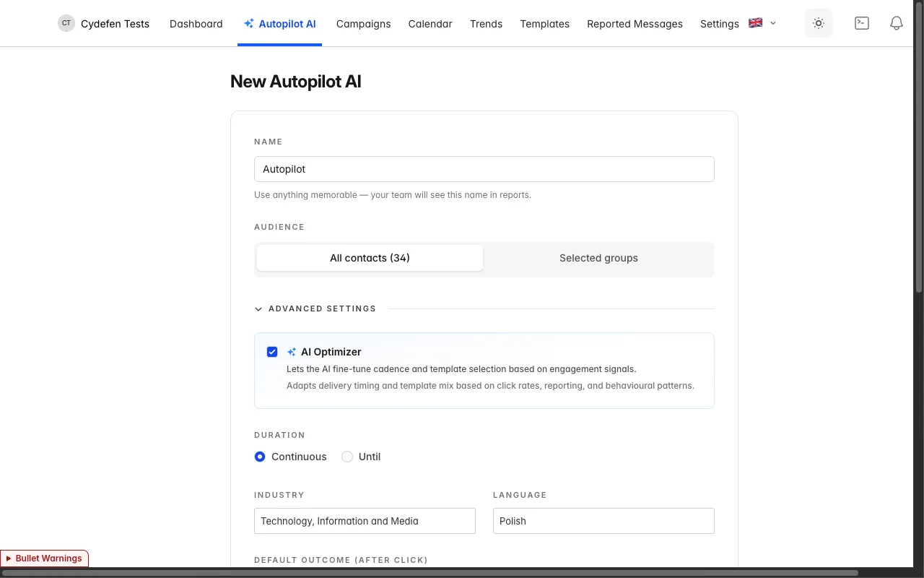924x578 pixels.
Task: Toggle the light theme sun icon
Action: (x=818, y=23)
